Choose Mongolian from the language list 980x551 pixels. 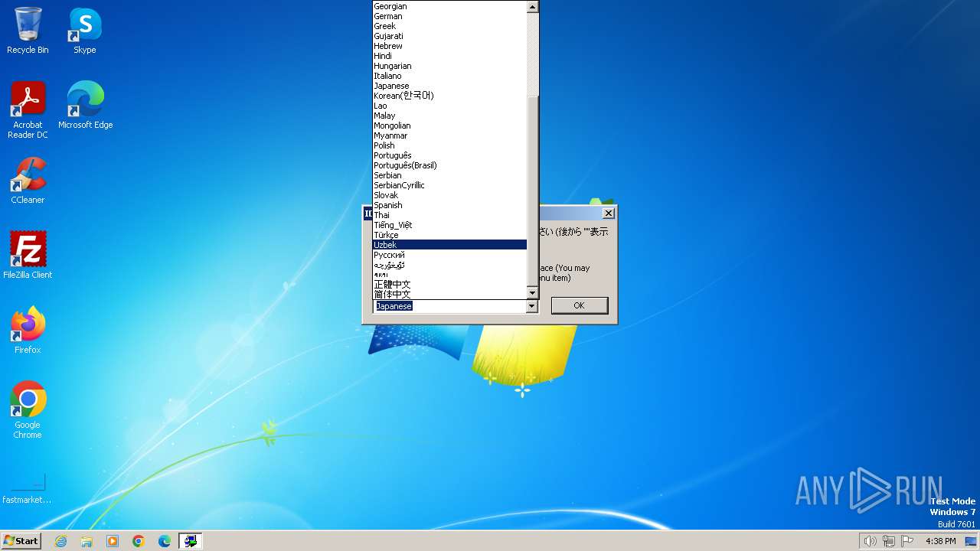[449, 126]
